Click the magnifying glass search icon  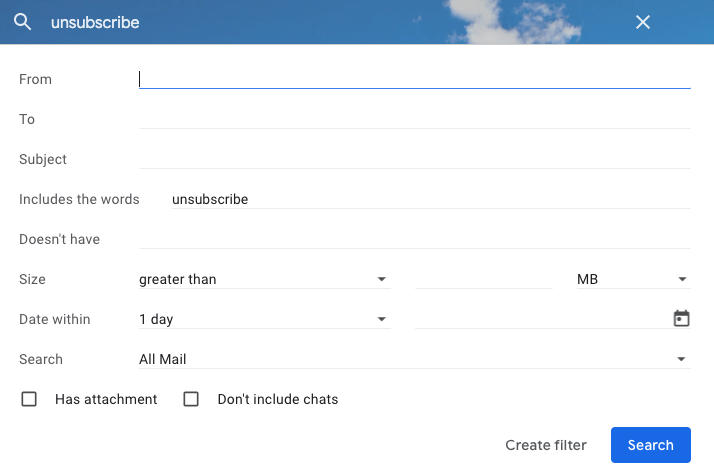click(x=22, y=22)
